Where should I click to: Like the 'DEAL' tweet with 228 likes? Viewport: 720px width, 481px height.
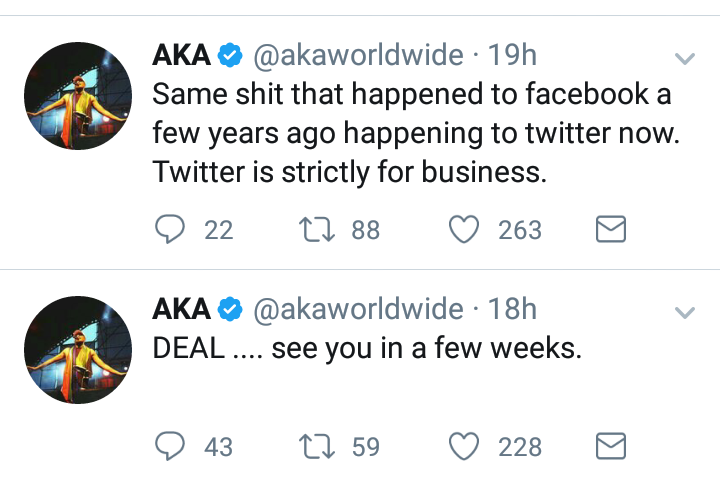[463, 446]
